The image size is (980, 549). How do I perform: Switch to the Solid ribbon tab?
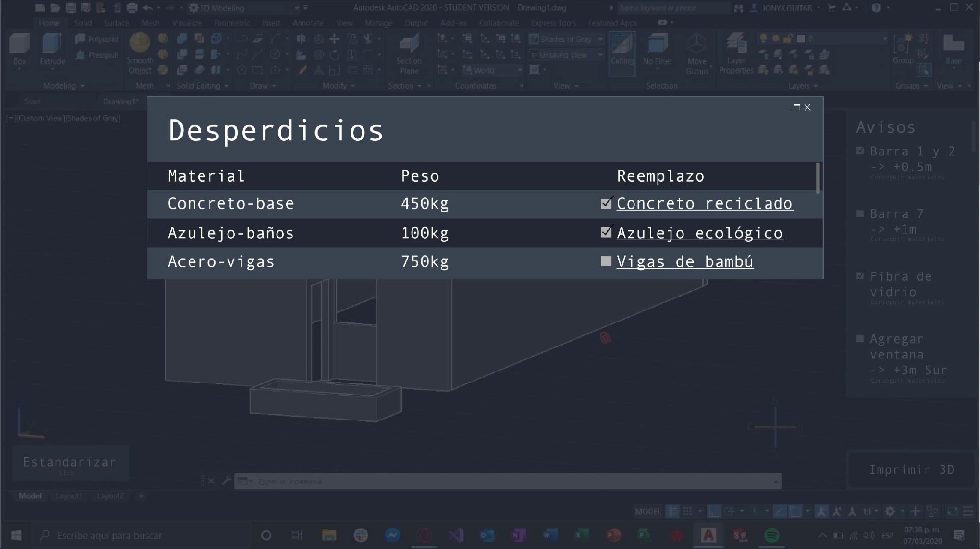tap(83, 23)
